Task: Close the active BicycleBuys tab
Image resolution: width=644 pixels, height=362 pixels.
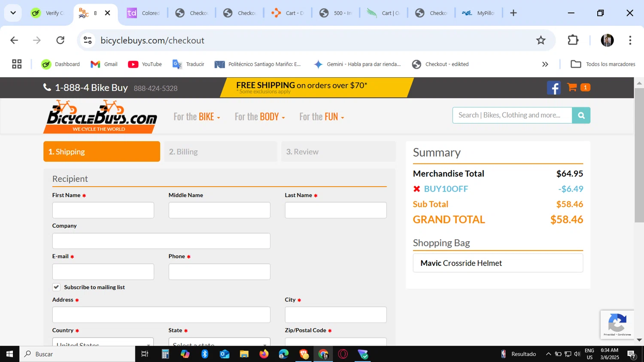Action: tap(108, 13)
